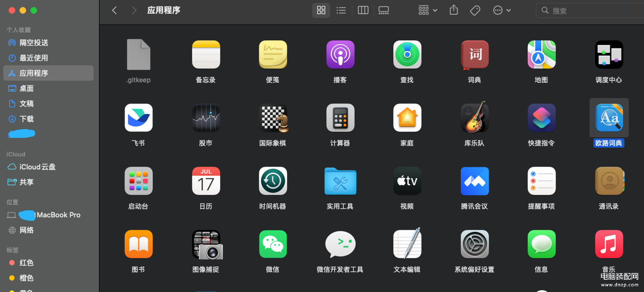Select the 欧路词典 dictionary app icon
Viewport: 644px width, 292px height.
click(x=609, y=118)
